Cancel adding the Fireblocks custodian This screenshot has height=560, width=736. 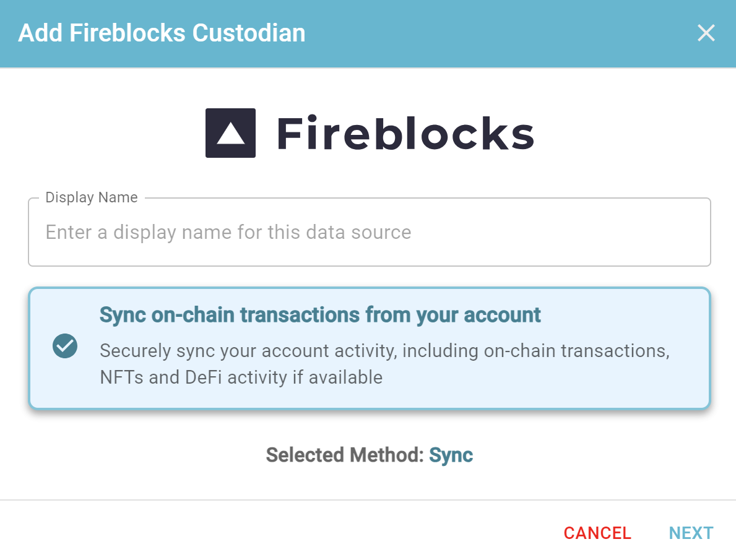click(x=597, y=533)
